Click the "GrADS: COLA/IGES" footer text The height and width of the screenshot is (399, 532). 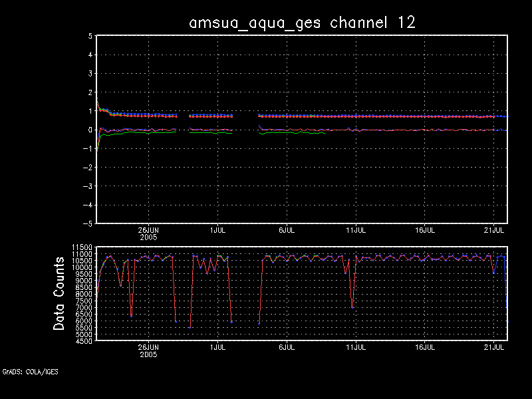(30, 372)
